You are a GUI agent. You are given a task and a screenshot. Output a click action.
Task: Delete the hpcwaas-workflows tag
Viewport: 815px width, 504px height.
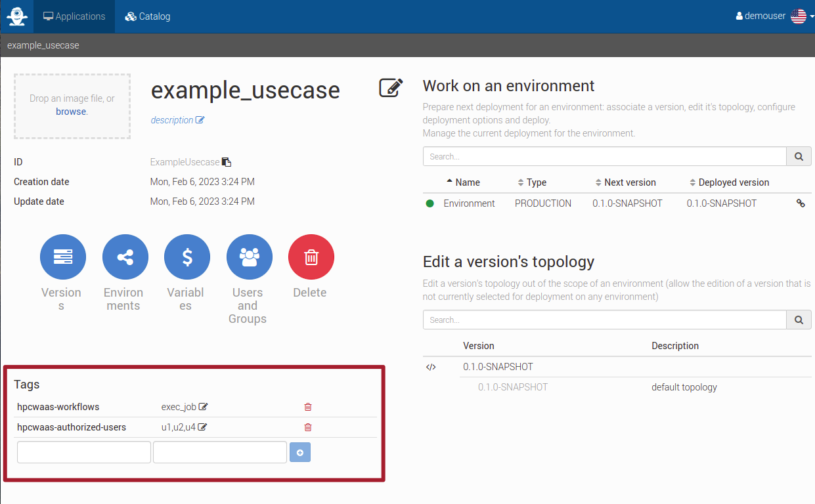tap(308, 407)
